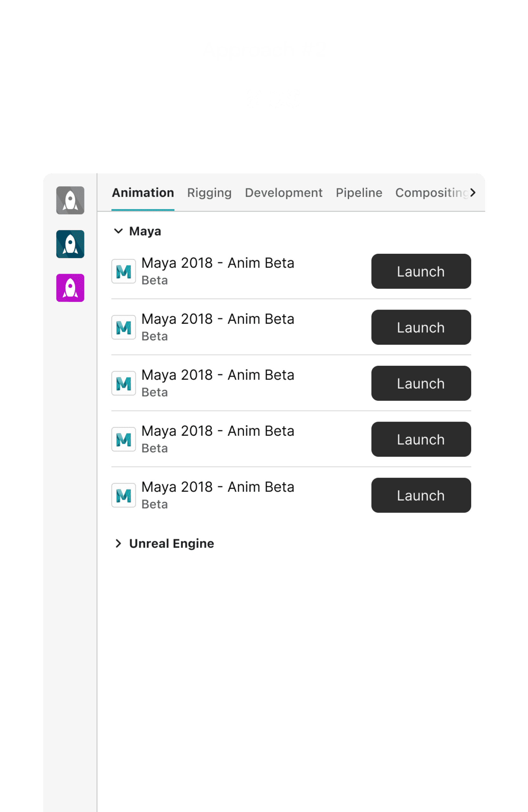
Task: Click the first "Maya 2018 - Anim Beta" title
Action: pyautogui.click(x=218, y=263)
